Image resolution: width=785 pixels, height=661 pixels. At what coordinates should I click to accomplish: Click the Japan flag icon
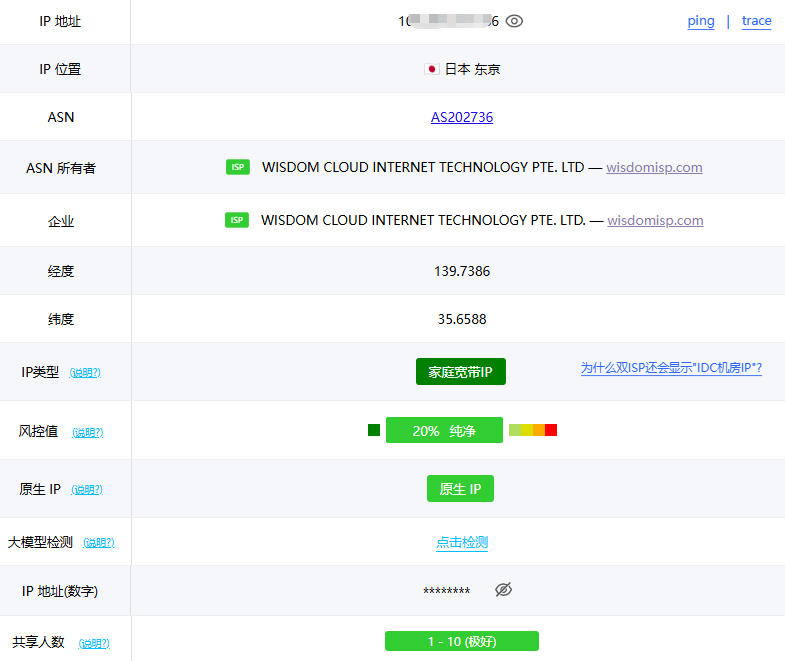(x=432, y=69)
